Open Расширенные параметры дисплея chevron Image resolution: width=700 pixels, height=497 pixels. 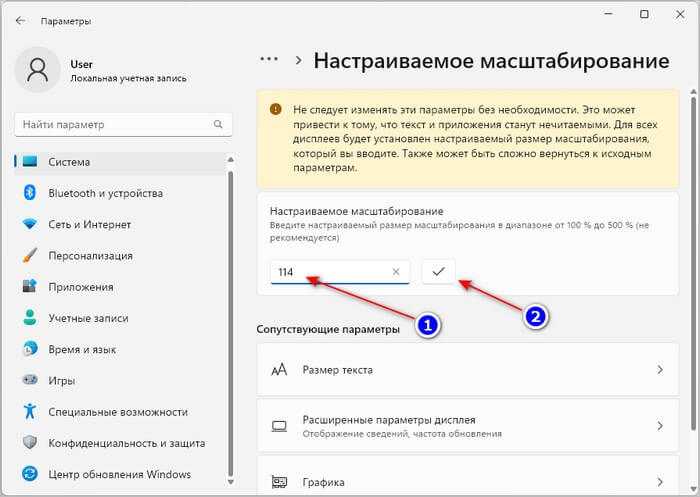(x=660, y=426)
